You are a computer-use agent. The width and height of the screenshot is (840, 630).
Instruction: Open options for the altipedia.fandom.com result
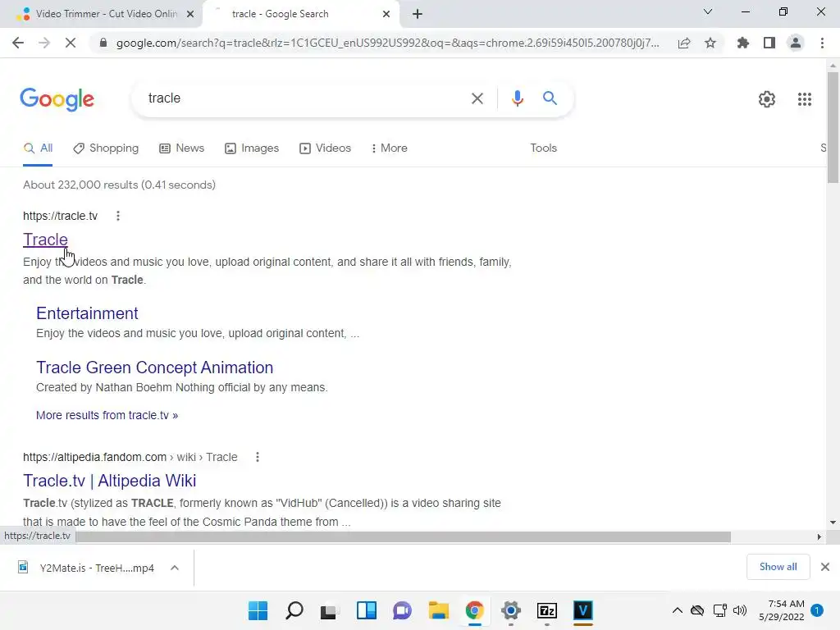pos(258,457)
